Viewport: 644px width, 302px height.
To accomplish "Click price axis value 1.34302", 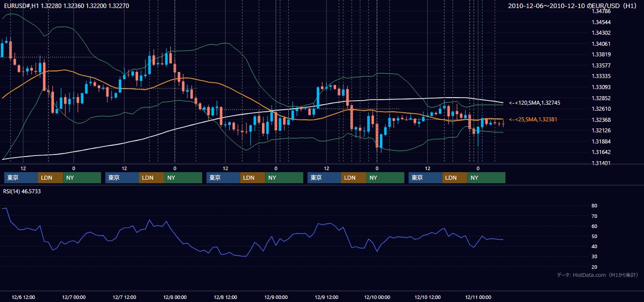I will pyautogui.click(x=601, y=33).
